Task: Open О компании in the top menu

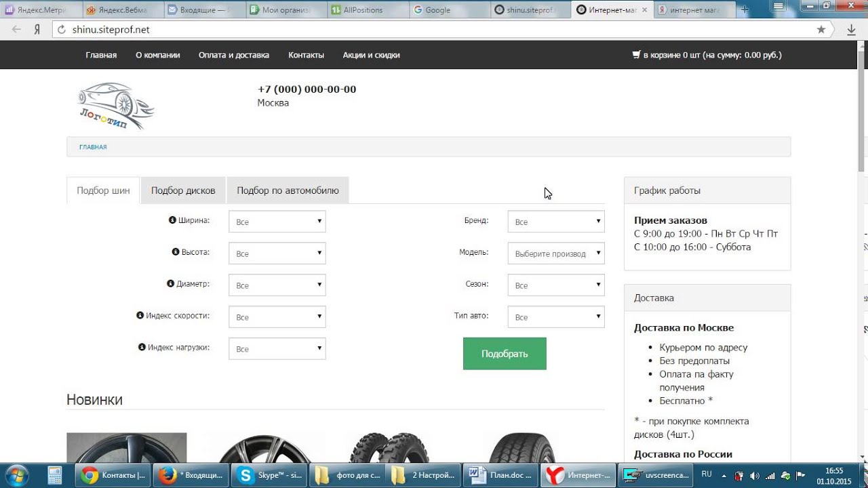Action: [157, 55]
